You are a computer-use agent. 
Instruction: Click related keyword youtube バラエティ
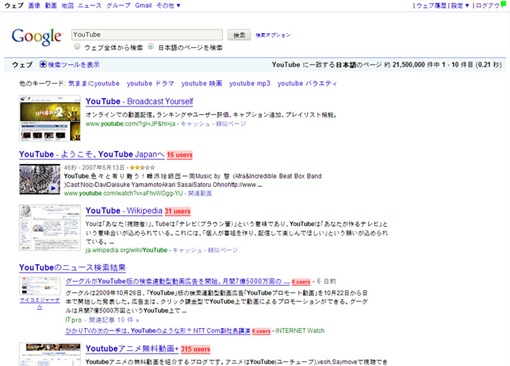point(307,83)
